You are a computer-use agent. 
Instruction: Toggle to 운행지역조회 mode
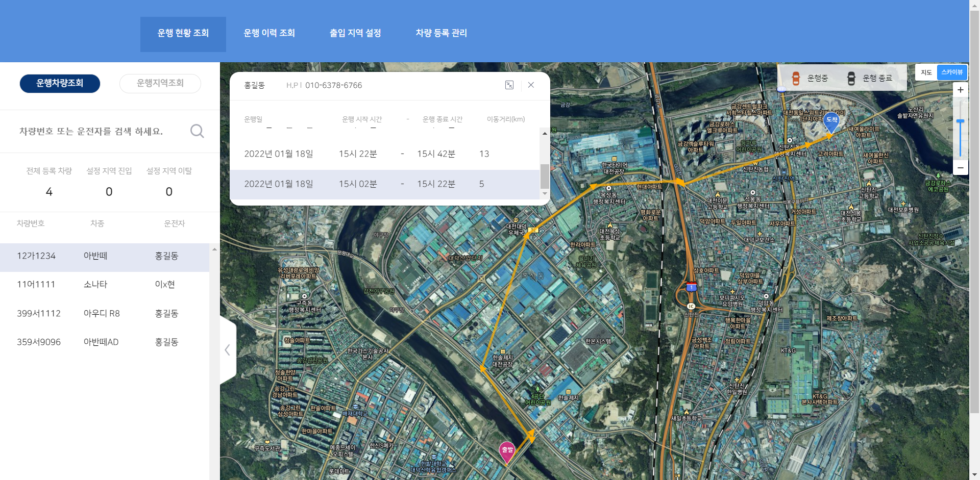click(x=160, y=83)
